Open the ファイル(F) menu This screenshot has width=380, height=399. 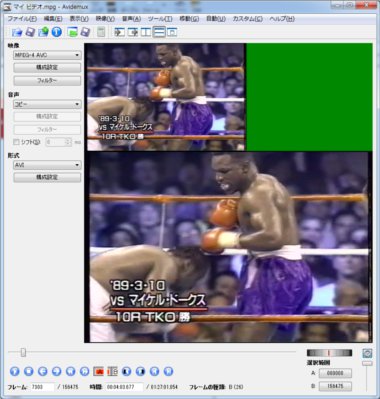22,19
